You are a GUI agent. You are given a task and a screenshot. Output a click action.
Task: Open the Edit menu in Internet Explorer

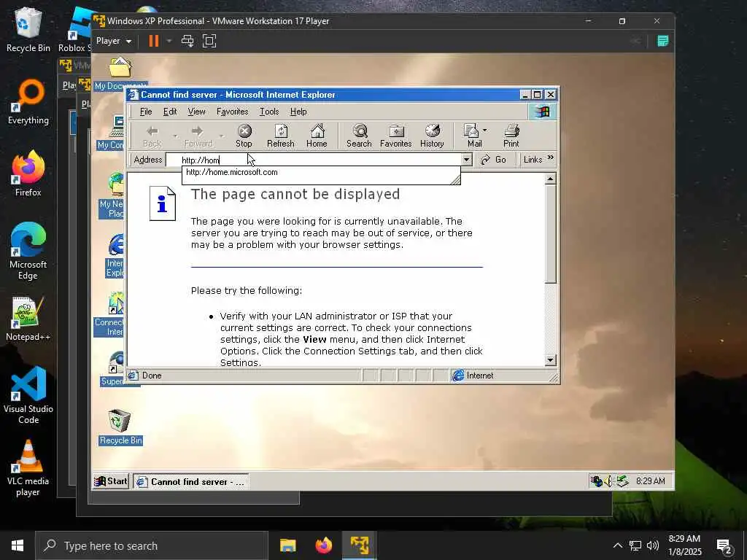(170, 112)
